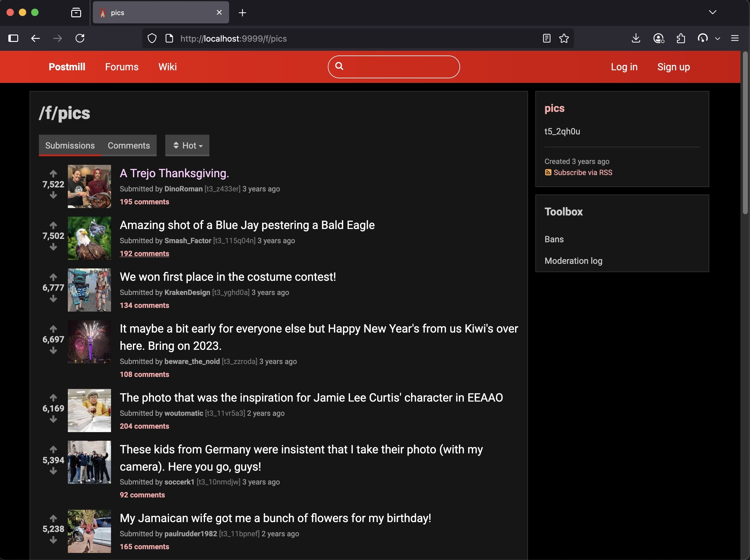Click the Log in button
The image size is (750, 560).
624,67
